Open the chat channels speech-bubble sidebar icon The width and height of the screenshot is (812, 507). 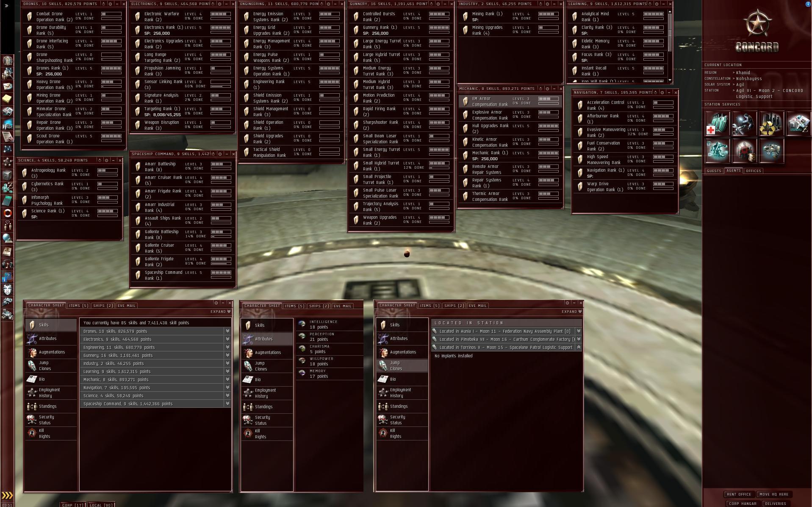8,226
